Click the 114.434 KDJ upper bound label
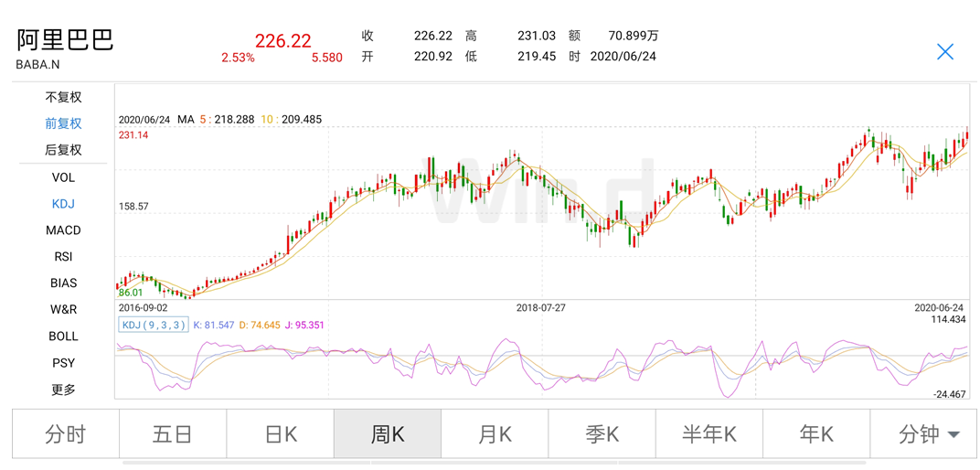980x470 pixels. coord(949,319)
